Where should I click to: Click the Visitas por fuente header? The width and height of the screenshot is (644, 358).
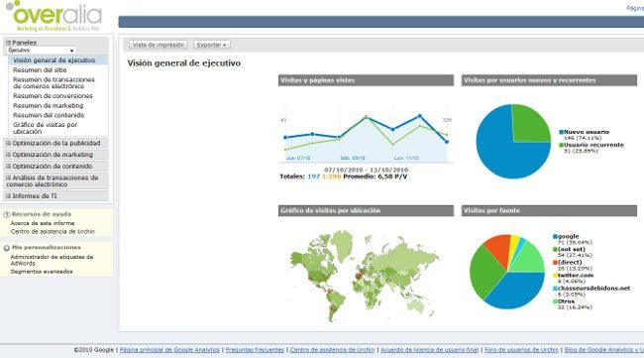pos(549,210)
